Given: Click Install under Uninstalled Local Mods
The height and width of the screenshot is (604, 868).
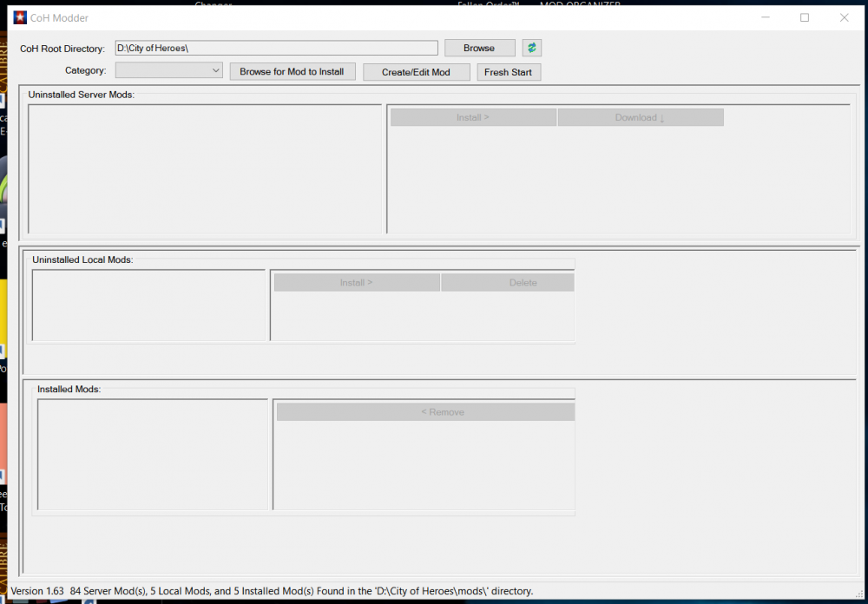Looking at the screenshot, I should tap(356, 282).
